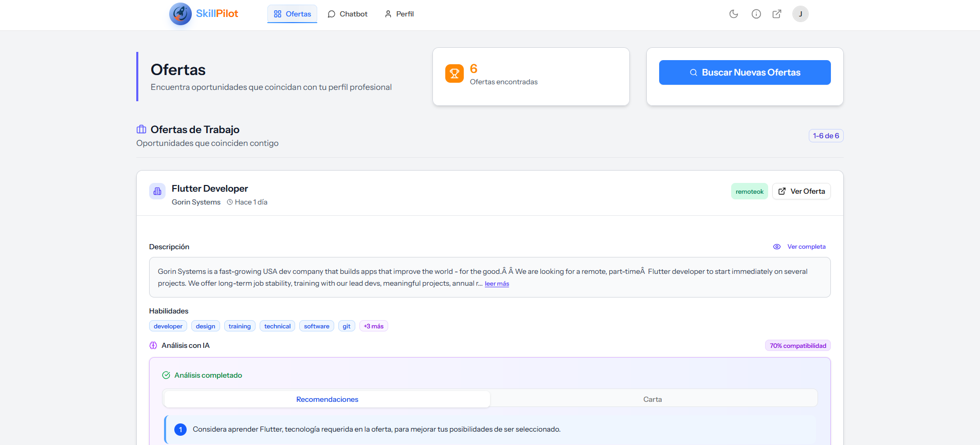This screenshot has width=980, height=445.
Task: Expand description with leer más link
Action: pyautogui.click(x=497, y=284)
